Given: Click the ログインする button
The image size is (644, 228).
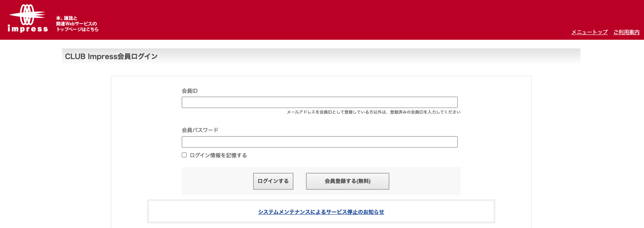Looking at the screenshot, I should click(x=273, y=181).
